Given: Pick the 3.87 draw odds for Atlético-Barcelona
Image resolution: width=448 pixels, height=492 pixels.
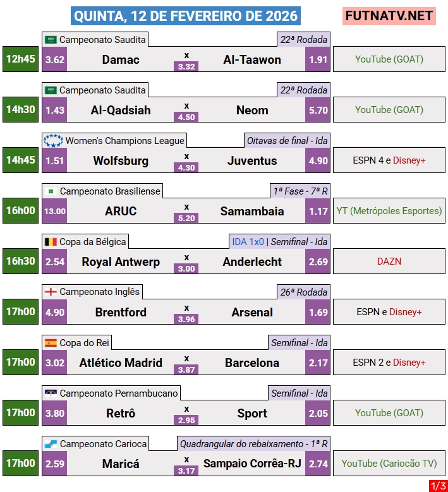Looking at the screenshot, I should pos(186,368).
